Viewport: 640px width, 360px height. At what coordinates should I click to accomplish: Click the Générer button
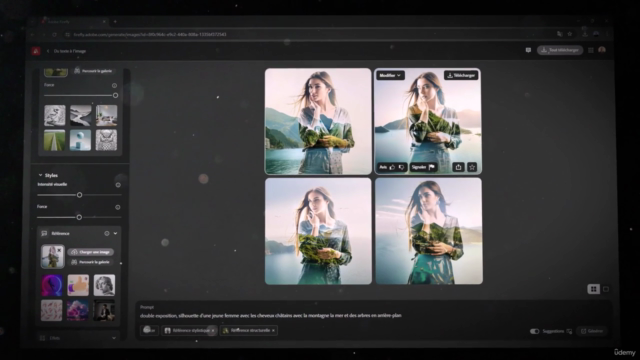(x=592, y=331)
